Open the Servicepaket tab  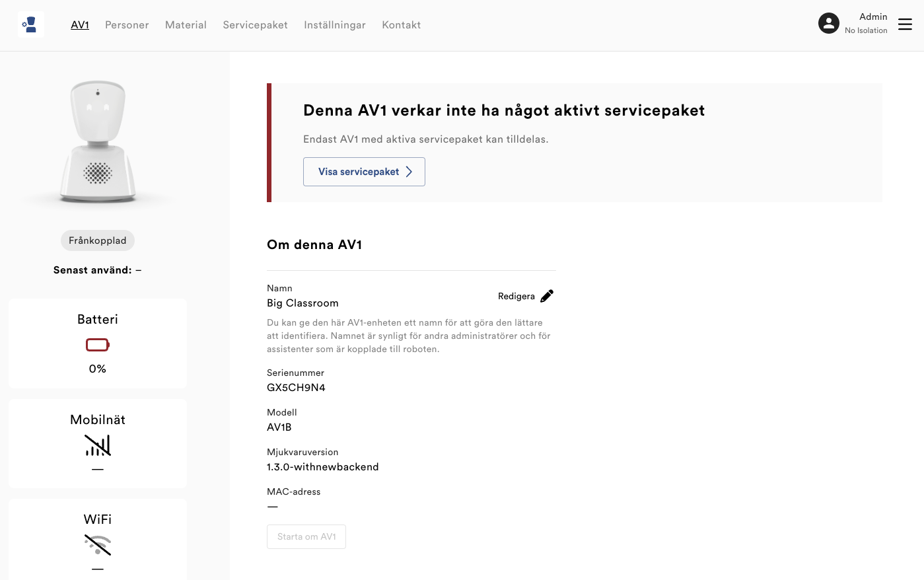pos(255,25)
